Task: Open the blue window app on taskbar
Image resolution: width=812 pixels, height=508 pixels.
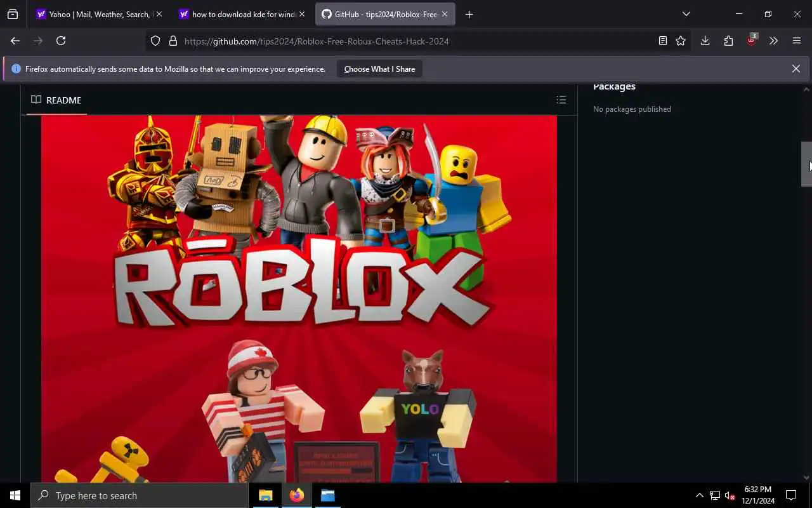Action: tap(327, 495)
